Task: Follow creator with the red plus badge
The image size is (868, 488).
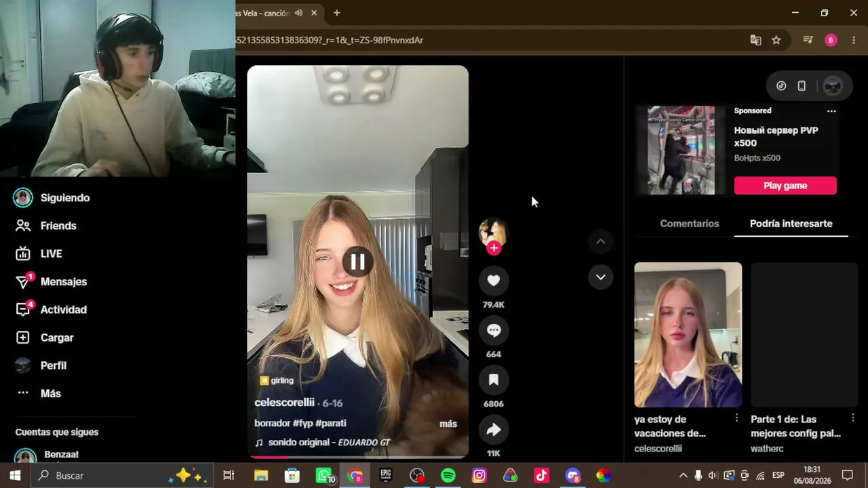Action: point(494,248)
